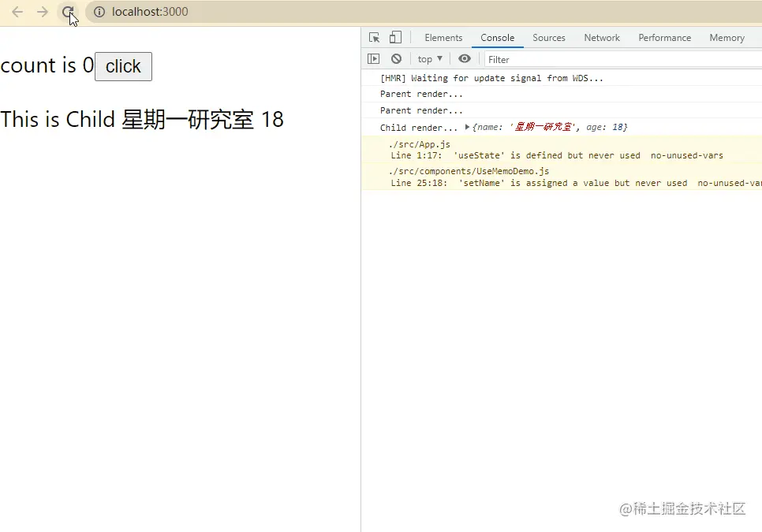This screenshot has height=532, width=762.
Task: Click the HMR waiting message line
Action: click(491, 78)
